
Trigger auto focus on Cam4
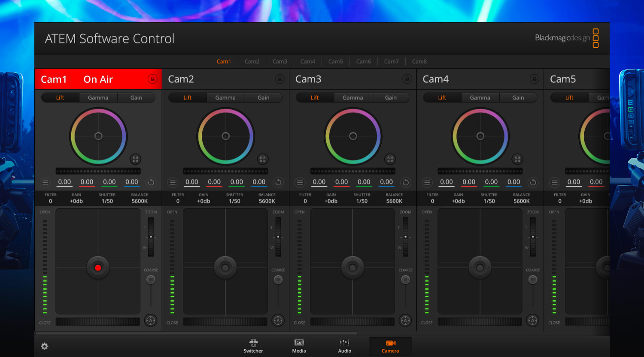tap(533, 321)
